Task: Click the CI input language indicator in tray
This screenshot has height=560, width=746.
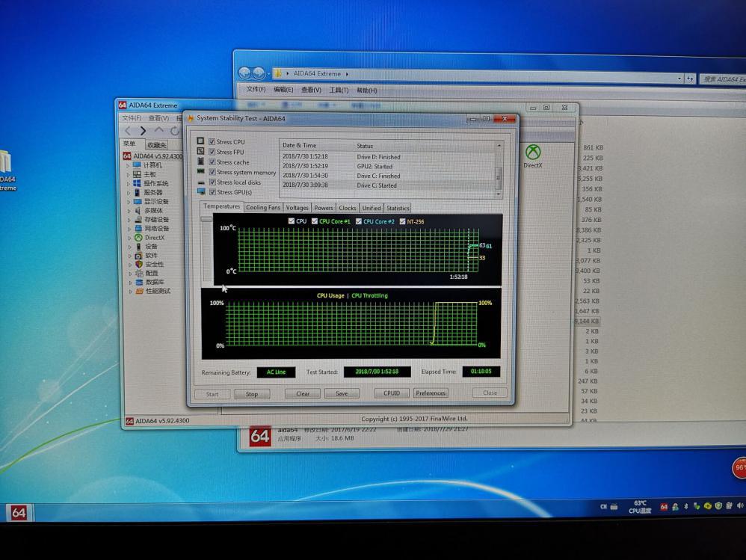Action: 603,507
